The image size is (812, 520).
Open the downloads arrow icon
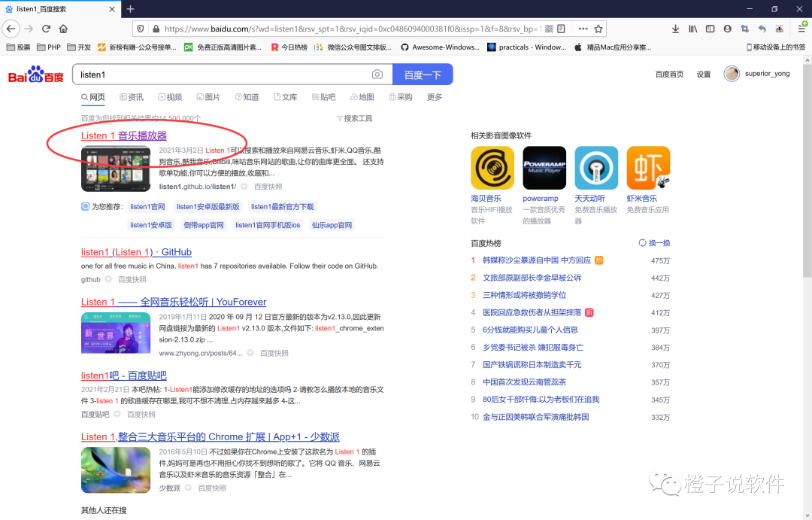[675, 29]
